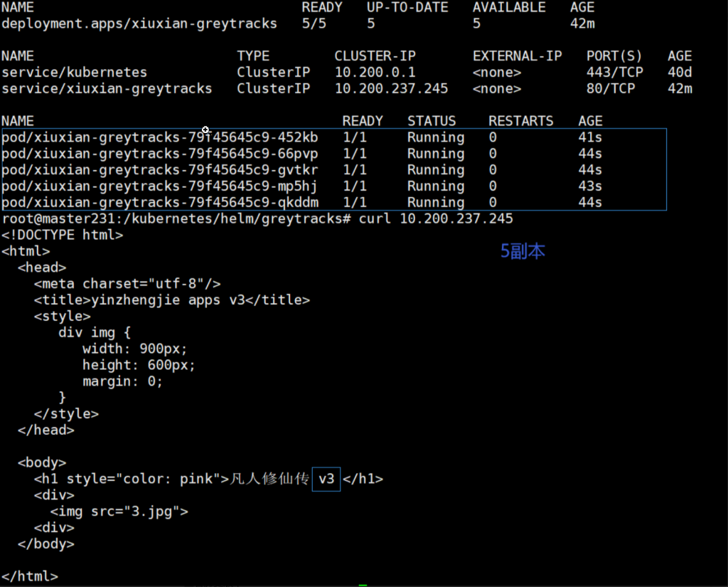Click the pod ending in gvtkr

[160, 170]
